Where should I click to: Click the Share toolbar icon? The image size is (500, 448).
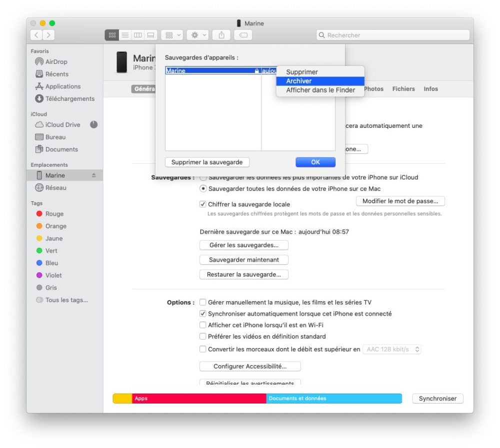tap(221, 35)
